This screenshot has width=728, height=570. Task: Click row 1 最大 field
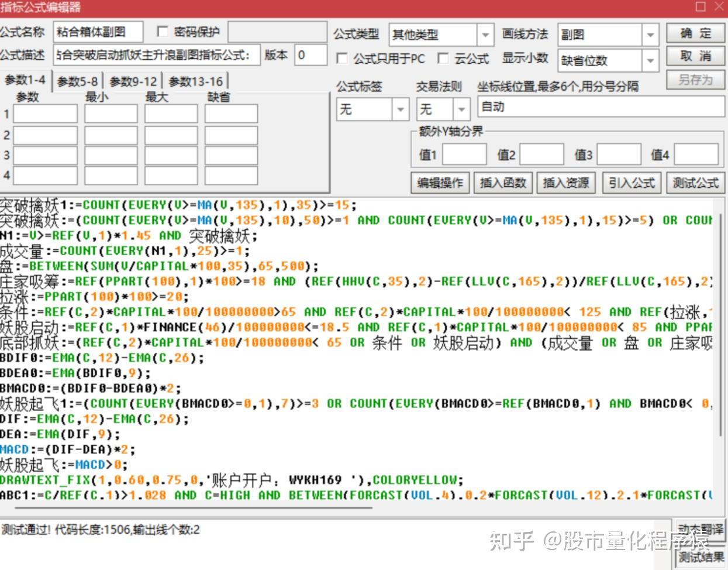(171, 114)
